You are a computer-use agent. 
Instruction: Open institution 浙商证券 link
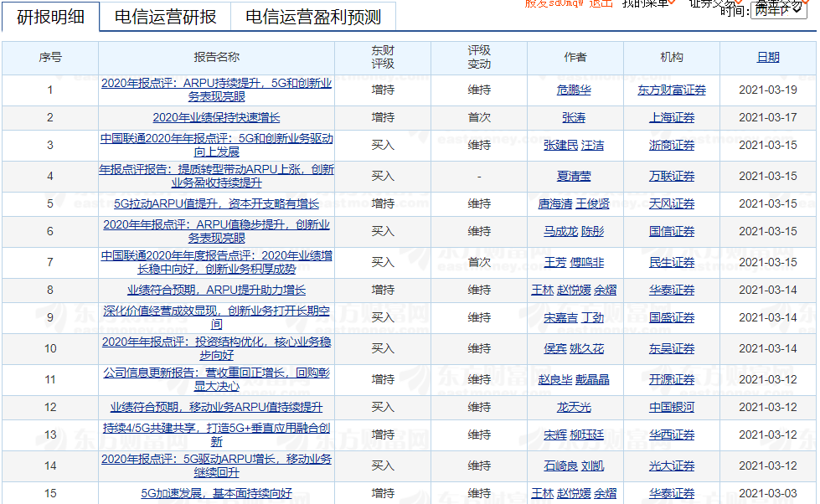[x=672, y=146]
